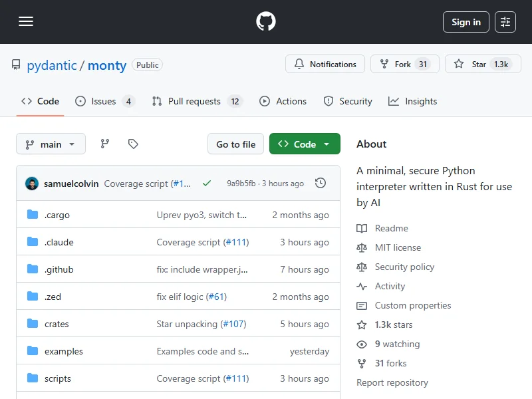Open the Actions tab
Viewport: 532px width, 399px height.
[283, 101]
